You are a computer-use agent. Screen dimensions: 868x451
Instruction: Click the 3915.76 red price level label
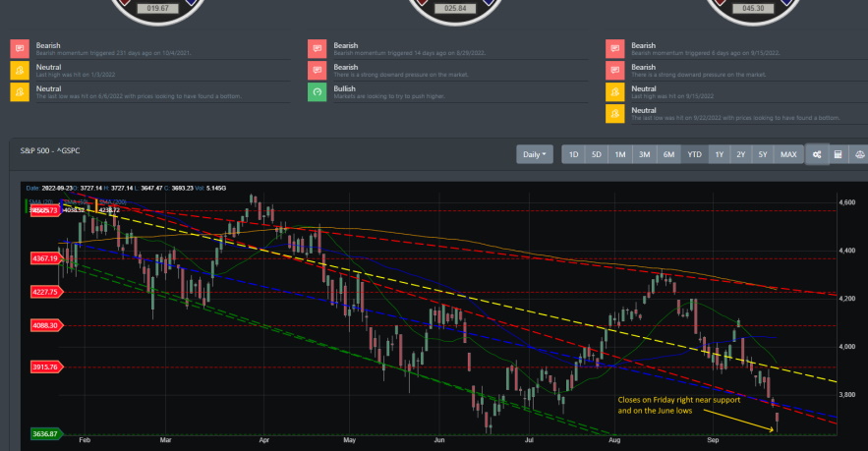click(46, 366)
